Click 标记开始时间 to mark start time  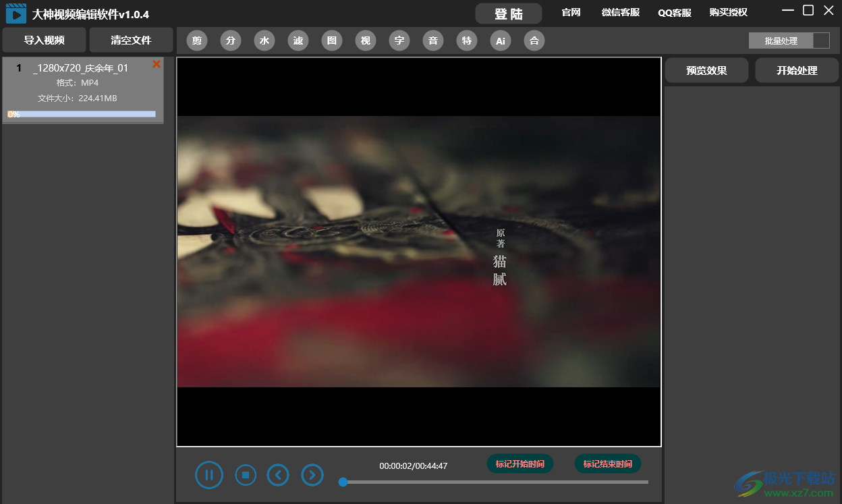(x=520, y=464)
